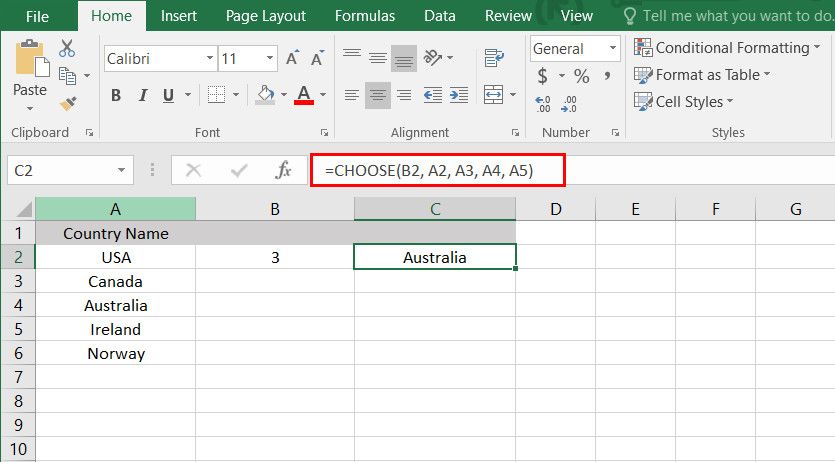Click the Wrap Text icon
835x462 pixels.
click(494, 57)
